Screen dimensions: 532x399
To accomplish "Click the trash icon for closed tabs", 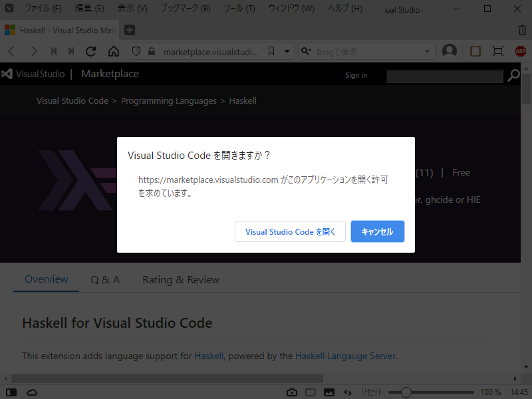I will pyautogui.click(x=522, y=30).
